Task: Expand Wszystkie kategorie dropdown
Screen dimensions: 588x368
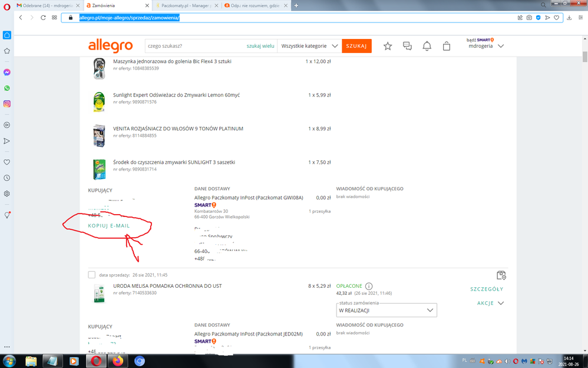Action: [x=309, y=46]
